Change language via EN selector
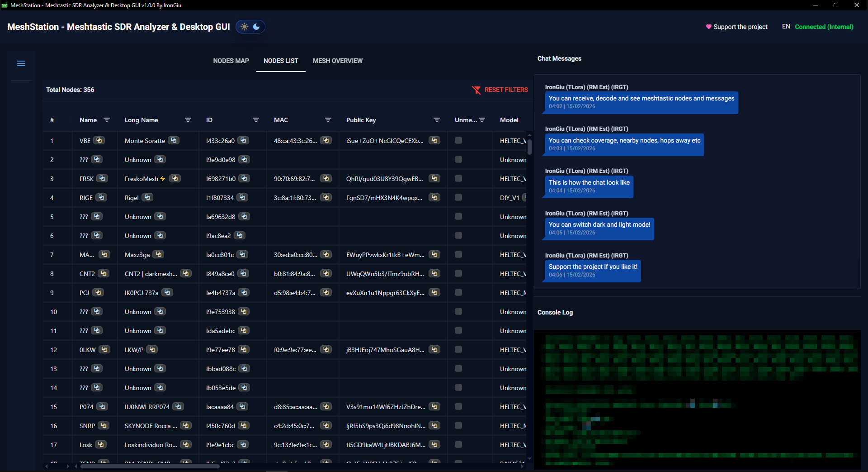This screenshot has width=868, height=472. pos(786,27)
